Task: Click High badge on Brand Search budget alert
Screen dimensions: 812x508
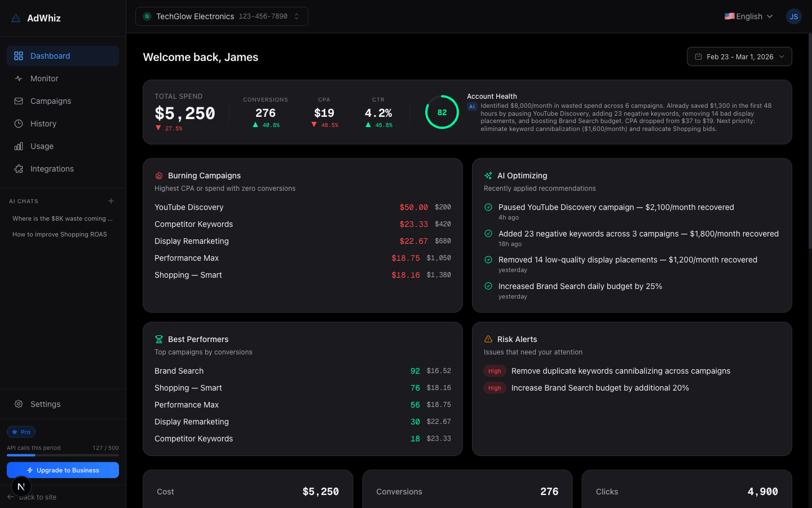Action: 495,388
